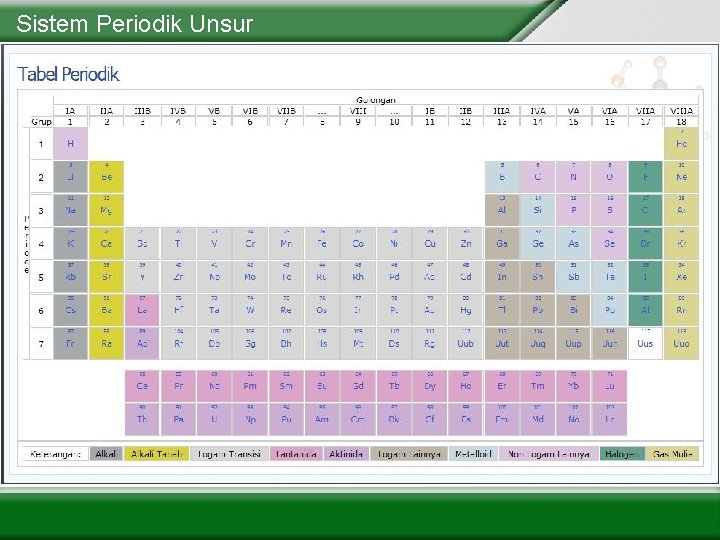Click the Golongan header label

pyautogui.click(x=376, y=100)
